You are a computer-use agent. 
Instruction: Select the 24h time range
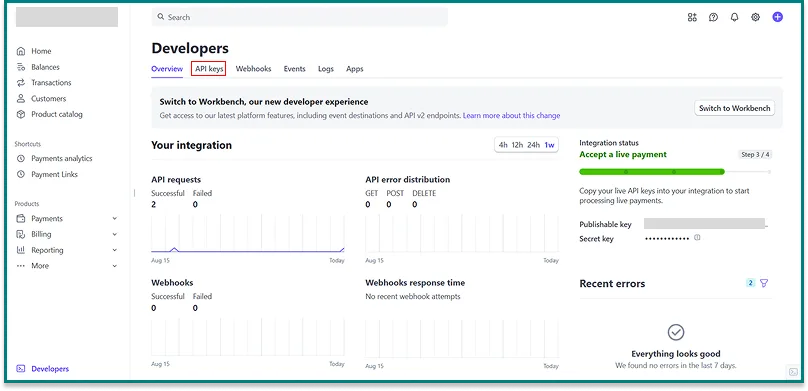[533, 145]
